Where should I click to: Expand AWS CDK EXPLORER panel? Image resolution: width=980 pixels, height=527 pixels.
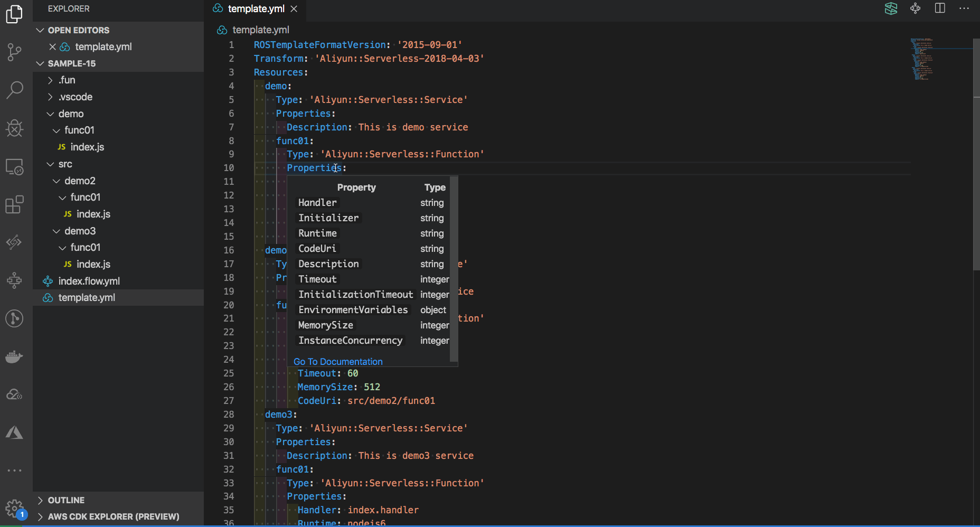(118, 516)
